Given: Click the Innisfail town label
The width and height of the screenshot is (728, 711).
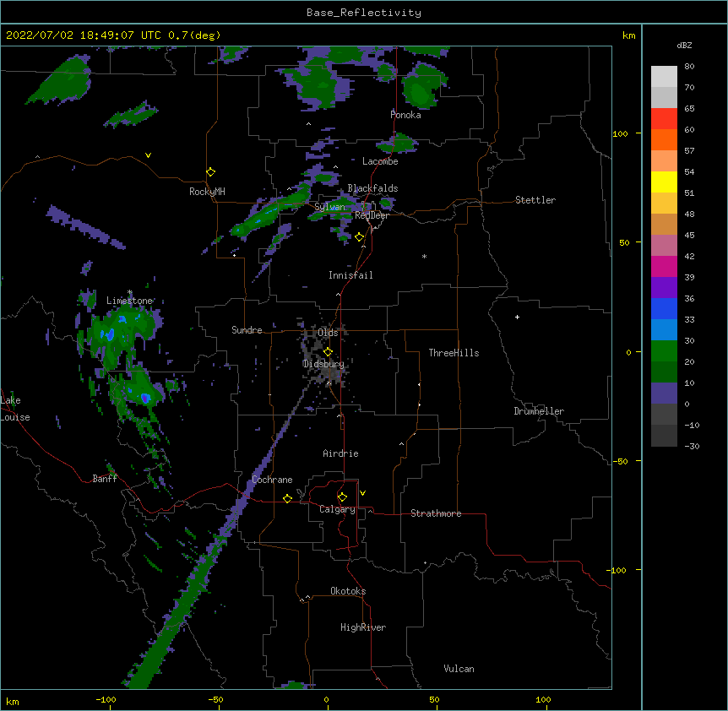Looking at the screenshot, I should click(350, 275).
